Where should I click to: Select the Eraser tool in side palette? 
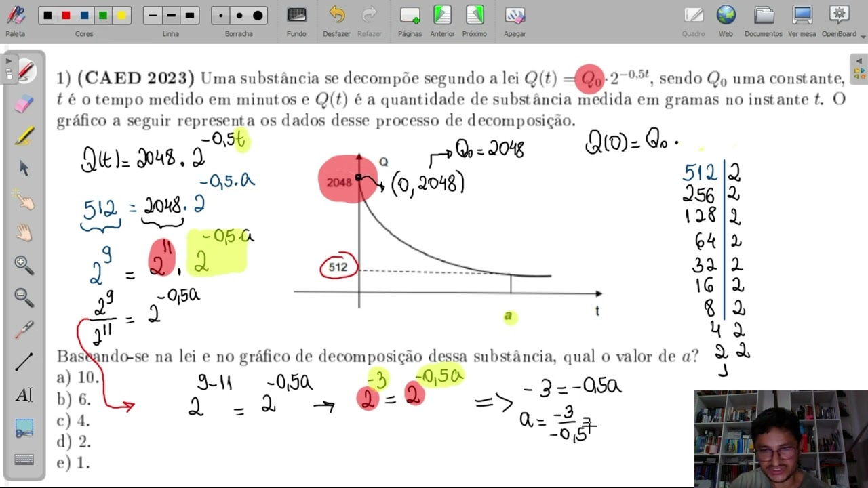(24, 104)
